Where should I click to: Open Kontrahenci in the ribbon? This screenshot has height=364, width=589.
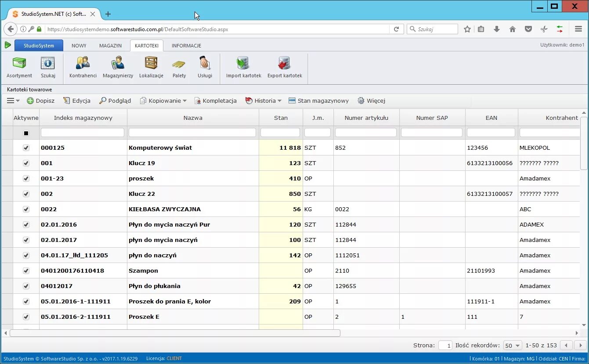click(x=83, y=67)
